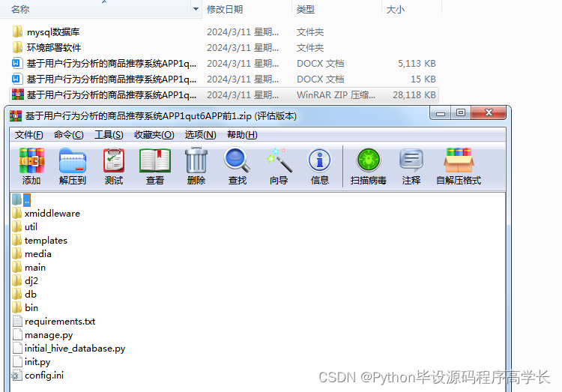Expand the 名称 column dropdown arrow
This screenshot has height=392, width=562.
pyautogui.click(x=196, y=9)
